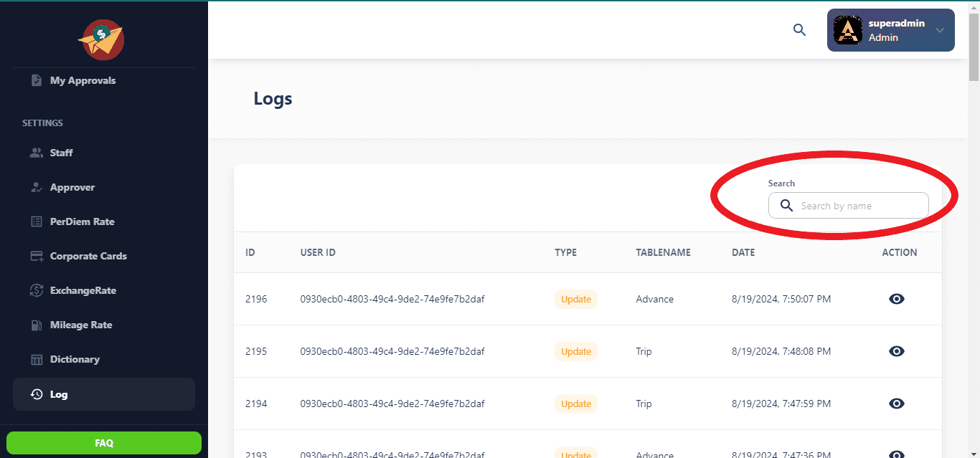Open log 2194 via eye icon

(896, 404)
